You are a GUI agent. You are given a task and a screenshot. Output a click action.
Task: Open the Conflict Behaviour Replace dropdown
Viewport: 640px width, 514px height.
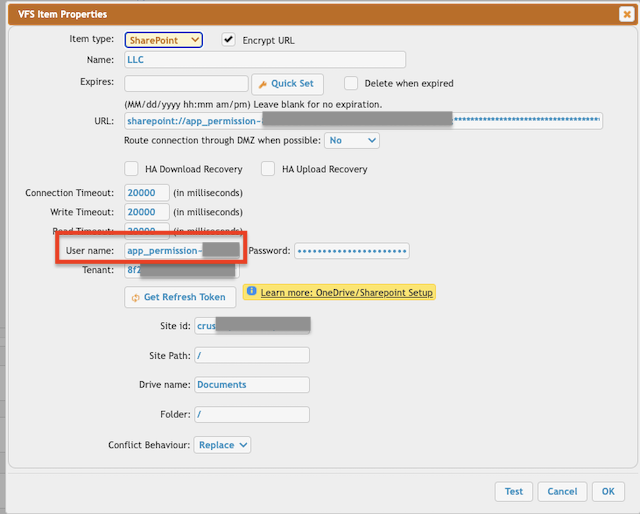[x=222, y=445]
